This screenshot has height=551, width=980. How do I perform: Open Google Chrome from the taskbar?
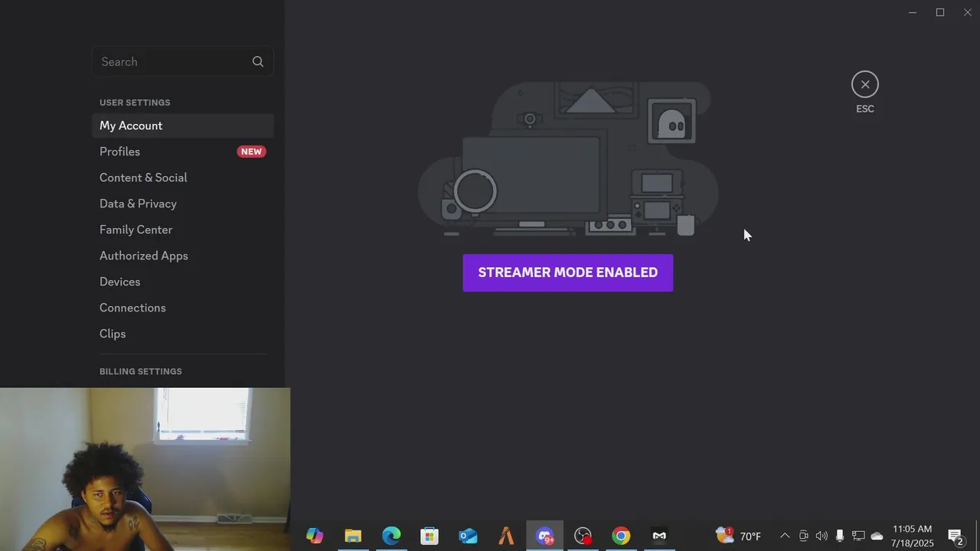[x=621, y=536]
